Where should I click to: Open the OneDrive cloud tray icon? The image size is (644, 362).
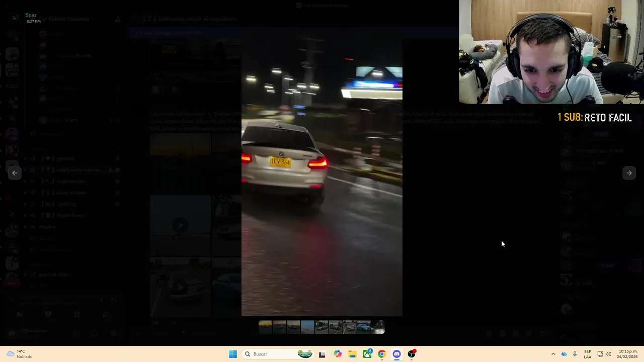564,354
